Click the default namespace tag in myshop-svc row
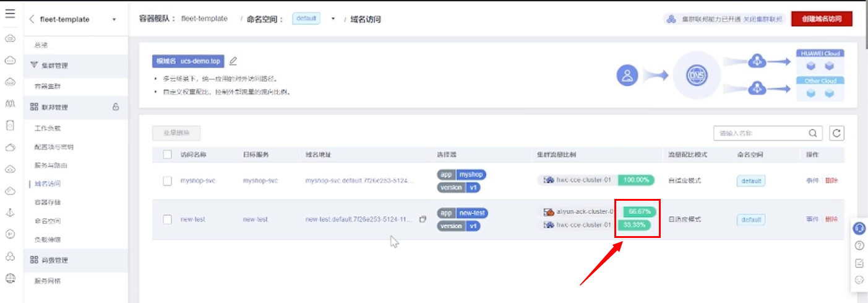This screenshot has height=303, width=868. click(x=751, y=181)
